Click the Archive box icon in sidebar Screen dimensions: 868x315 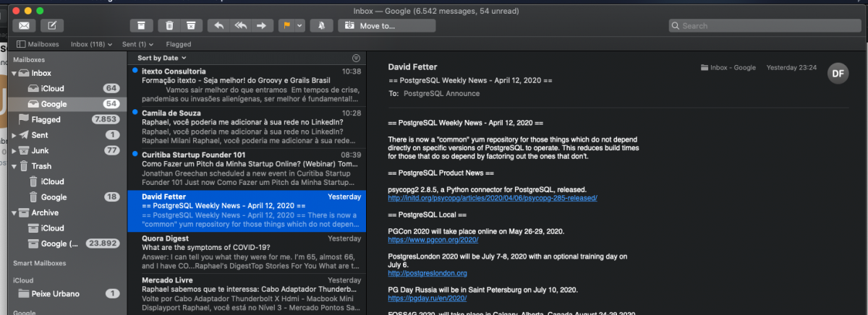point(24,212)
